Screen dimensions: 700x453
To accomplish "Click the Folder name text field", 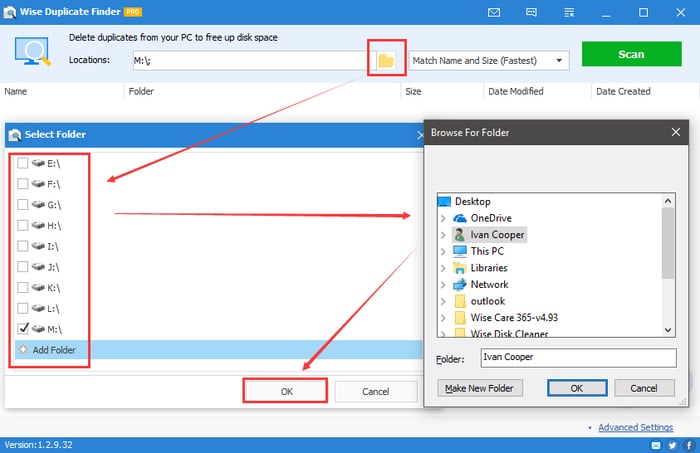I will pyautogui.click(x=577, y=358).
